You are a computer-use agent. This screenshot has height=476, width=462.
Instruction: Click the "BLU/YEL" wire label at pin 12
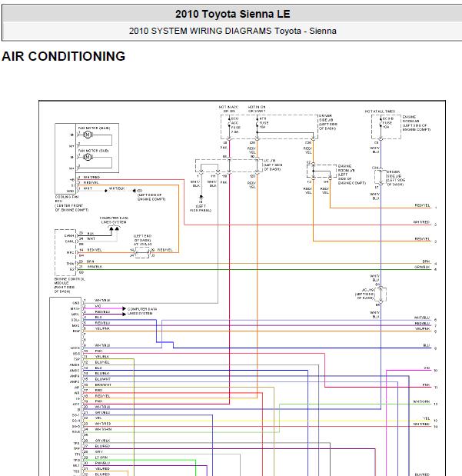(102, 362)
